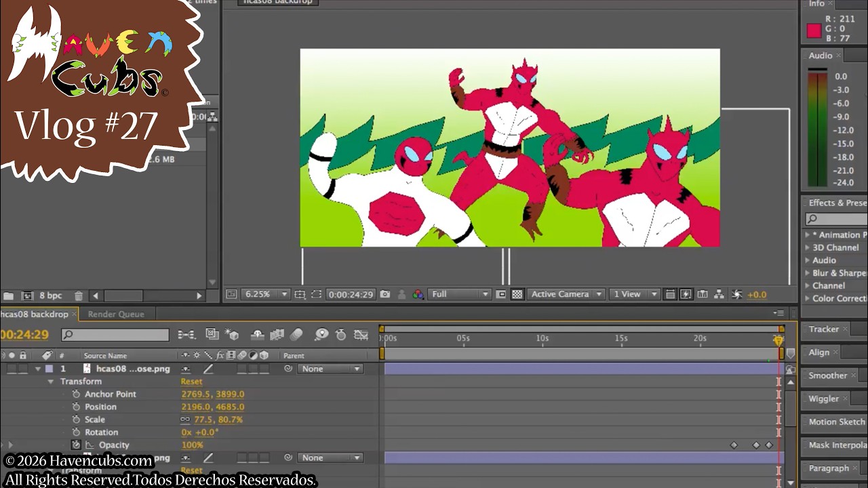
Task: Click current time 0:00:24:29 in viewer
Action: point(351,294)
